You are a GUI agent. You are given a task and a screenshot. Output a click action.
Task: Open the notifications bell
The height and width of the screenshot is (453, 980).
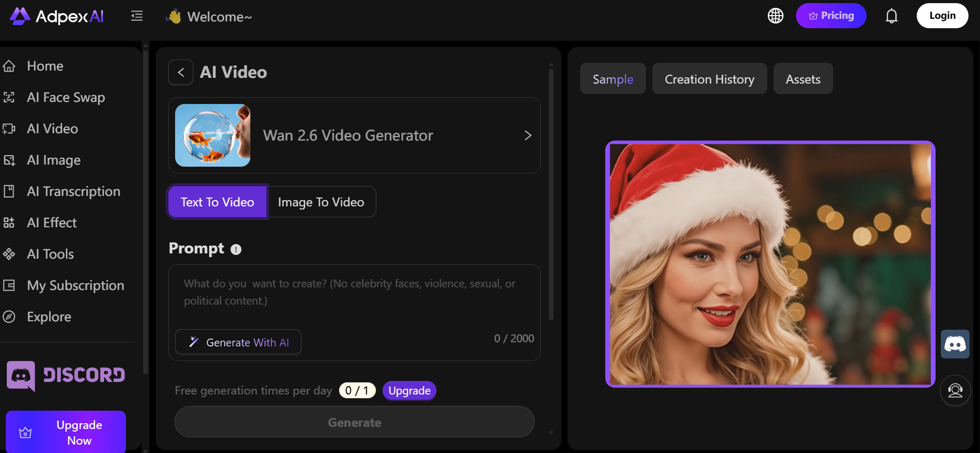click(x=892, y=16)
